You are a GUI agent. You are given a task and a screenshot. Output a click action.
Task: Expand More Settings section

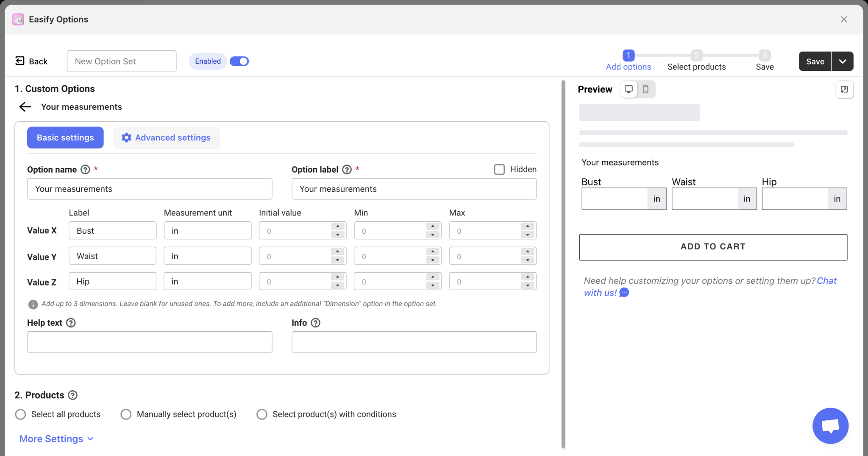[x=56, y=439]
